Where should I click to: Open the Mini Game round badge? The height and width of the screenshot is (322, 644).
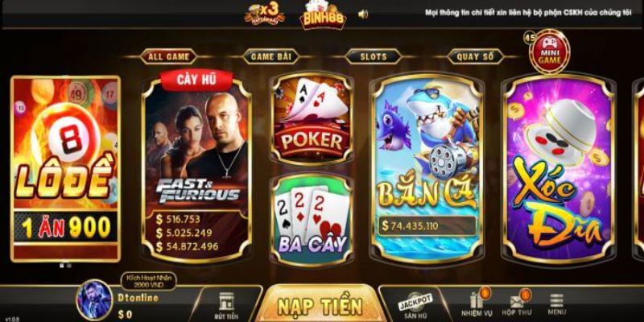coord(549,52)
